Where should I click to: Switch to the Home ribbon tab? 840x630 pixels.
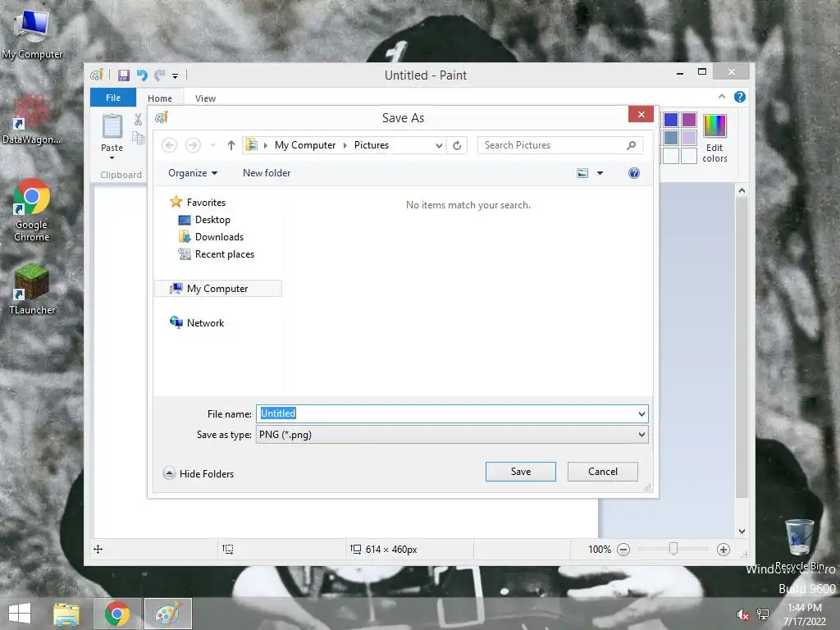tap(160, 98)
